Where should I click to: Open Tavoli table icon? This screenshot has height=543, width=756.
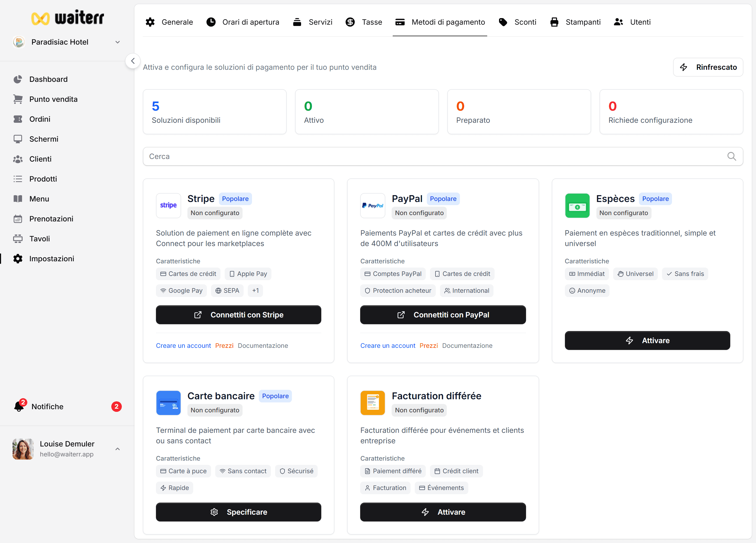(18, 239)
